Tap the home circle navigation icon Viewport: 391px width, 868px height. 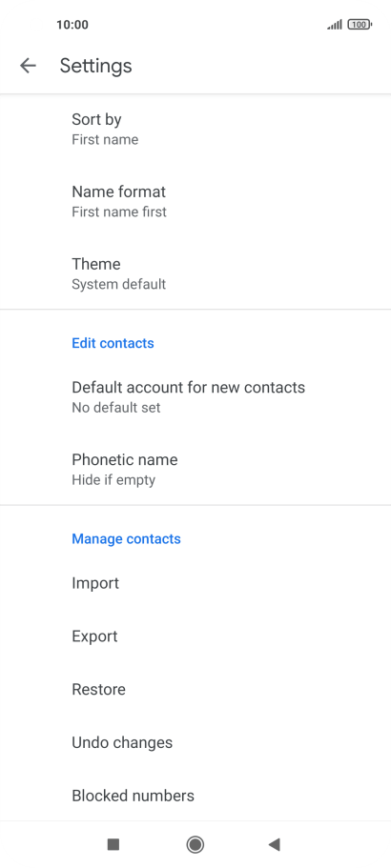coord(195,843)
